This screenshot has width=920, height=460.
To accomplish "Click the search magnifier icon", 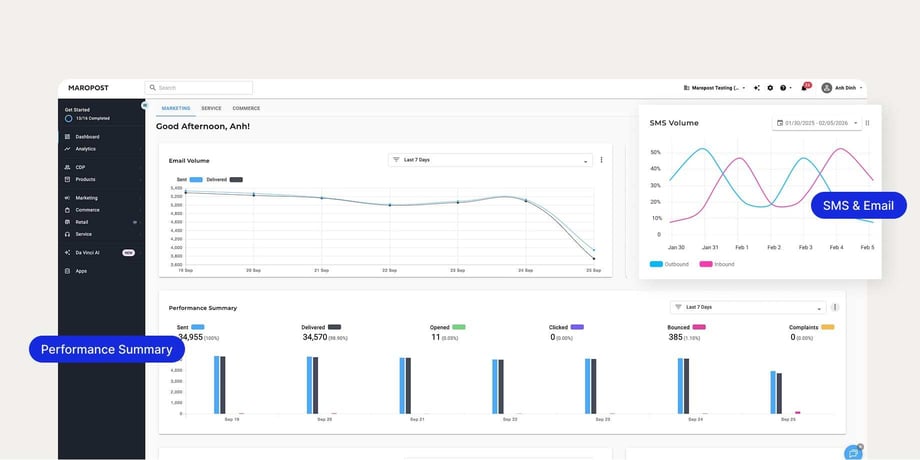I will click(x=153, y=88).
